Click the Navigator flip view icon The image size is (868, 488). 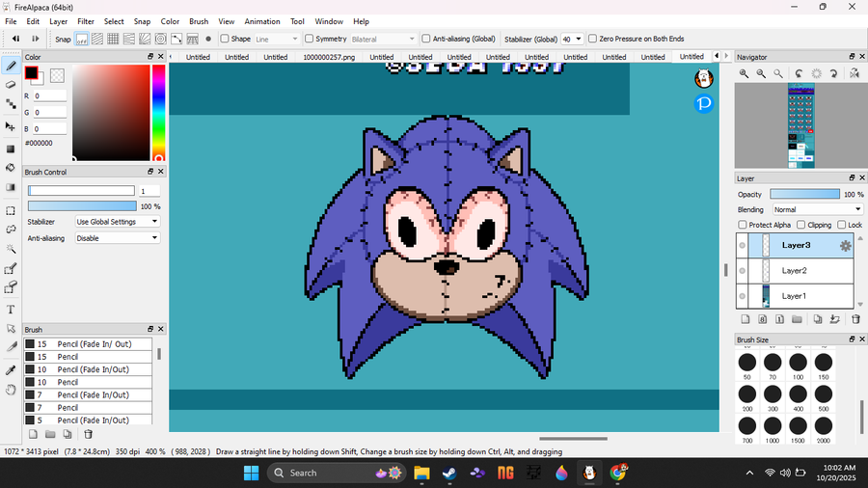854,73
